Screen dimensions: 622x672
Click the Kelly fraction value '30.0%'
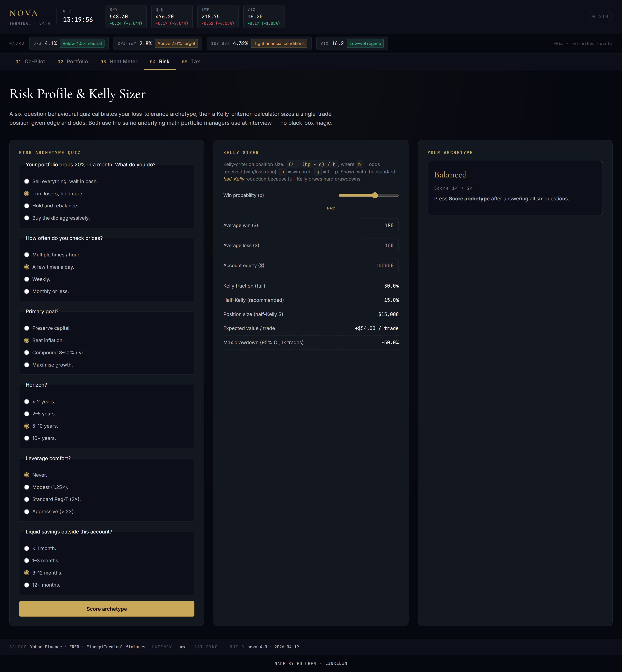[x=391, y=286]
